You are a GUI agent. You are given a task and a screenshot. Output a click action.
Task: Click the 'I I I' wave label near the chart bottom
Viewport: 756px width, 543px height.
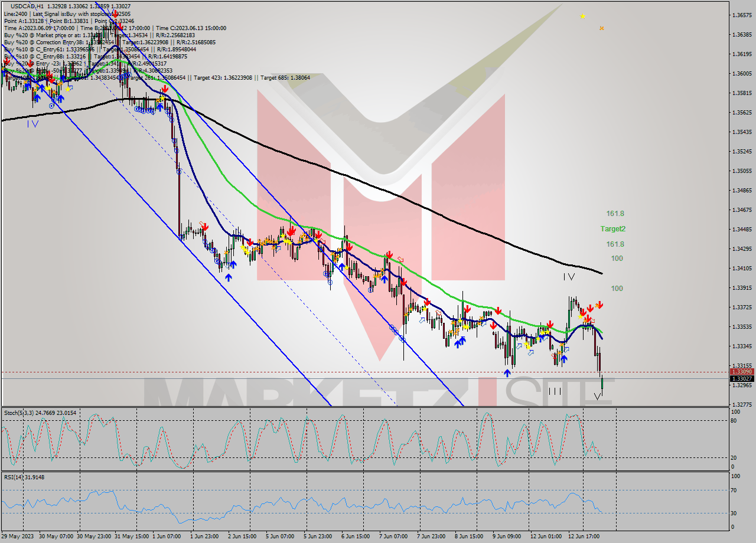click(x=555, y=391)
